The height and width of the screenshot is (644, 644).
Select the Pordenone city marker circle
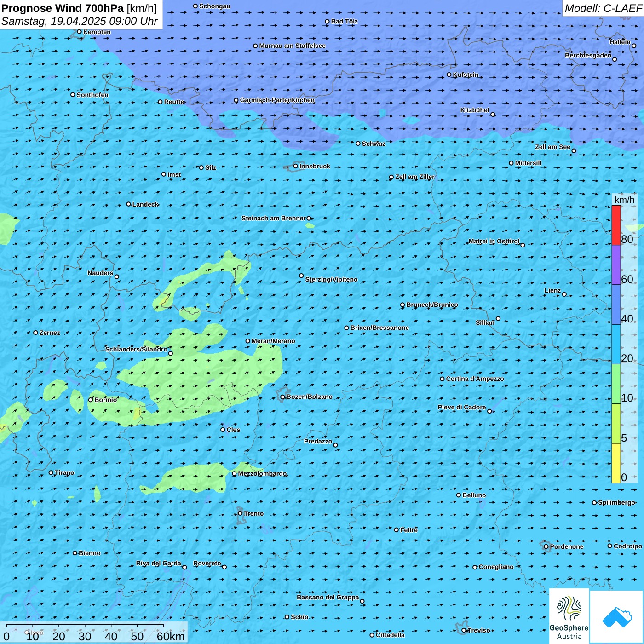point(546,546)
